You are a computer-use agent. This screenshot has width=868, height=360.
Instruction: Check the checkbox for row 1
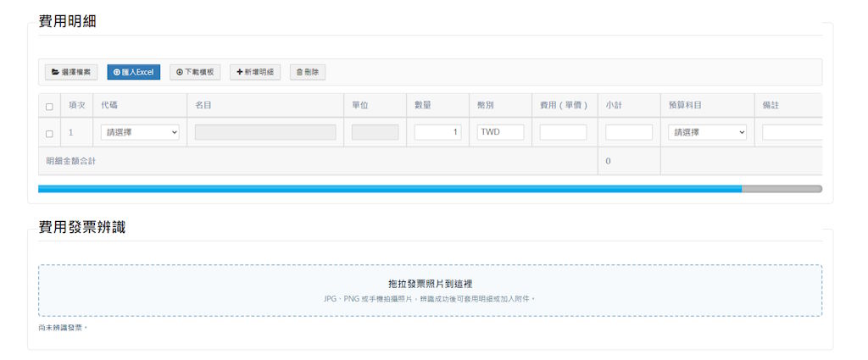click(49, 134)
